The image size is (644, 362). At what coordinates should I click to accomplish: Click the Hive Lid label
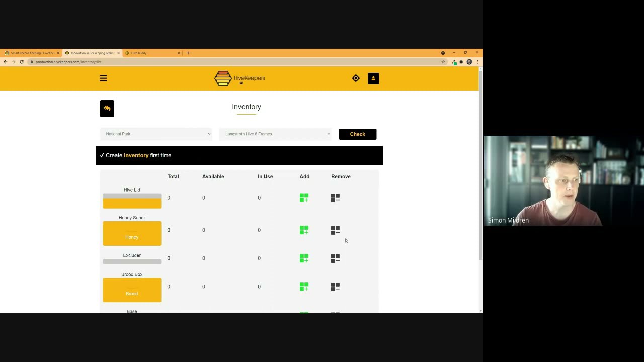[132, 190]
